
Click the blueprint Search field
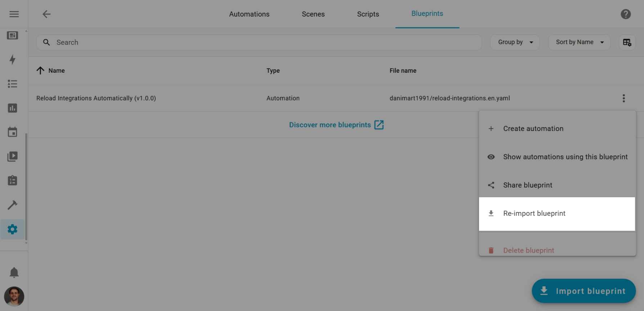click(259, 42)
